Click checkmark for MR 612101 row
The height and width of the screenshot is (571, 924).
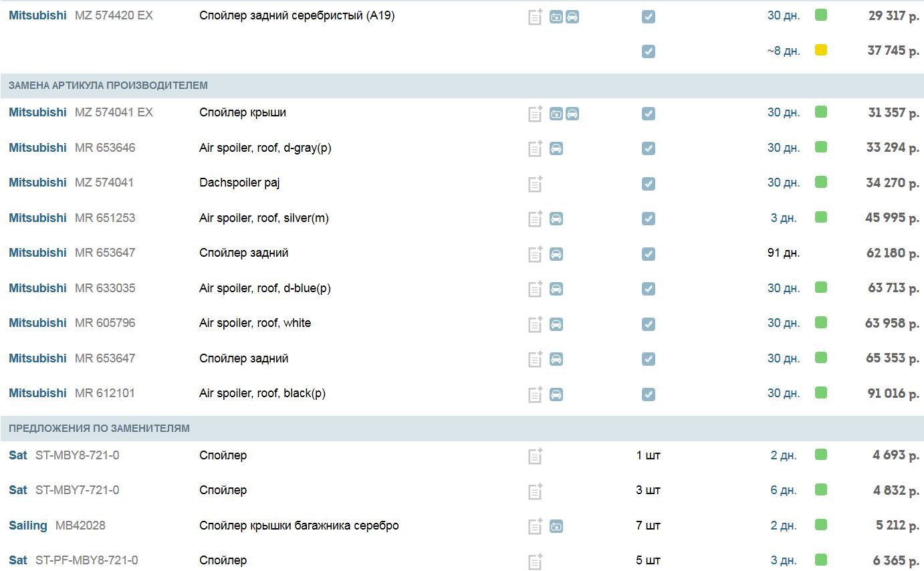(648, 394)
